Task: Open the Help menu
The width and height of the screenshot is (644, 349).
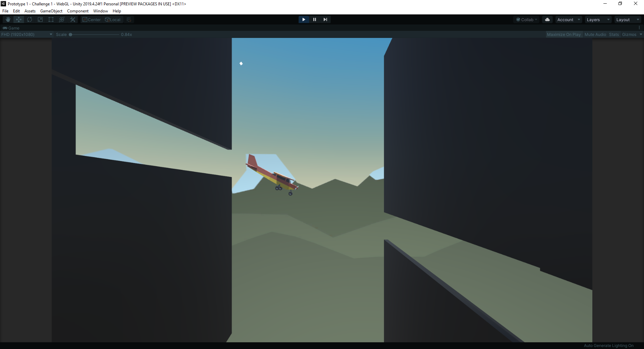Action: 117,11
